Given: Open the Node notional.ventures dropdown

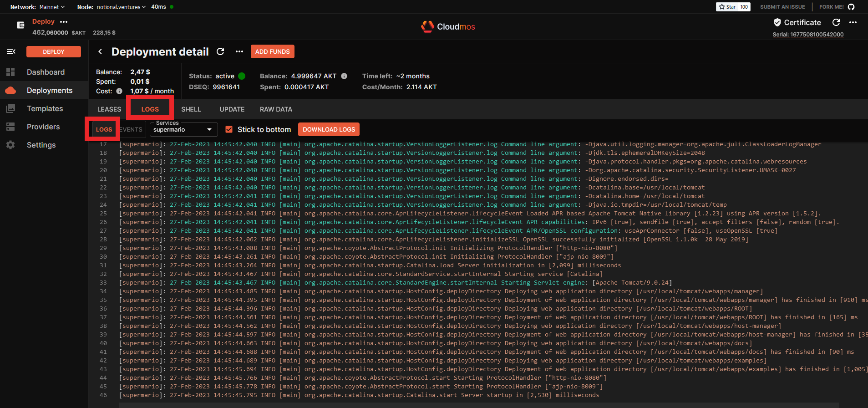Looking at the screenshot, I should (x=121, y=7).
